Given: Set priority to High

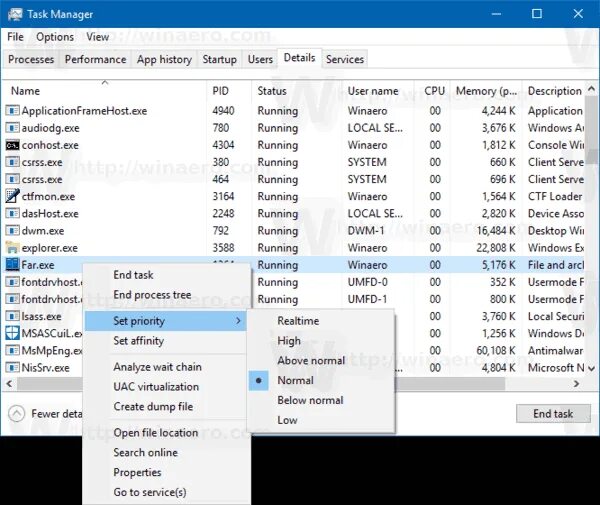Looking at the screenshot, I should coord(321,340).
